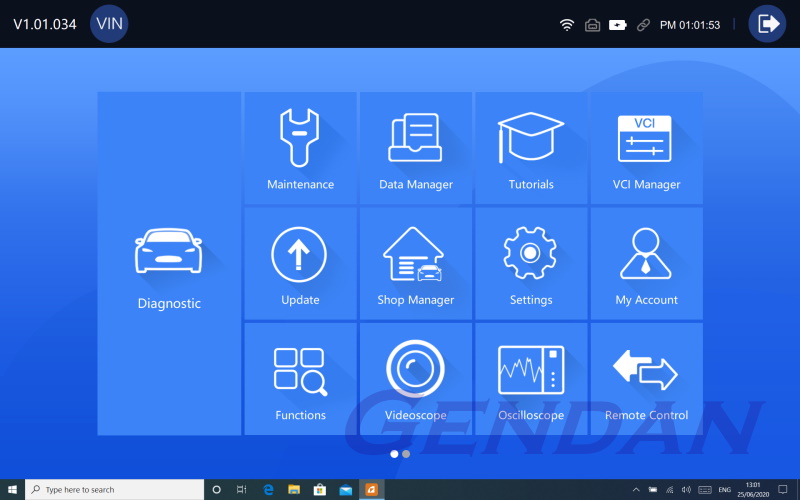
Task: Open Shop Manager garage tile
Action: (415, 264)
